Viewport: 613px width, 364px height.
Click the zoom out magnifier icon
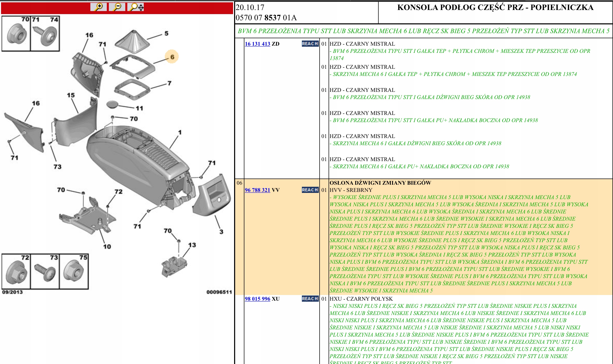(117, 7)
